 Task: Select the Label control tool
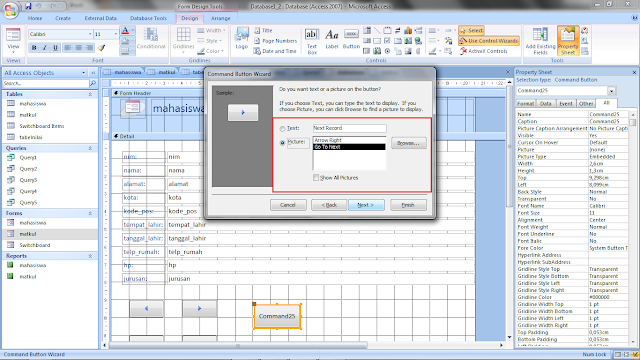pyautogui.click(x=332, y=39)
